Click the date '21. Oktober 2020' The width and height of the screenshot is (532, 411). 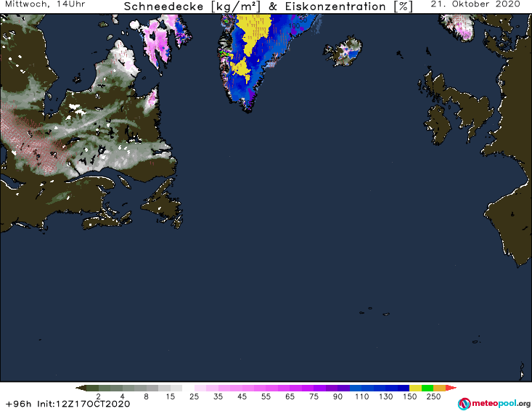click(475, 4)
